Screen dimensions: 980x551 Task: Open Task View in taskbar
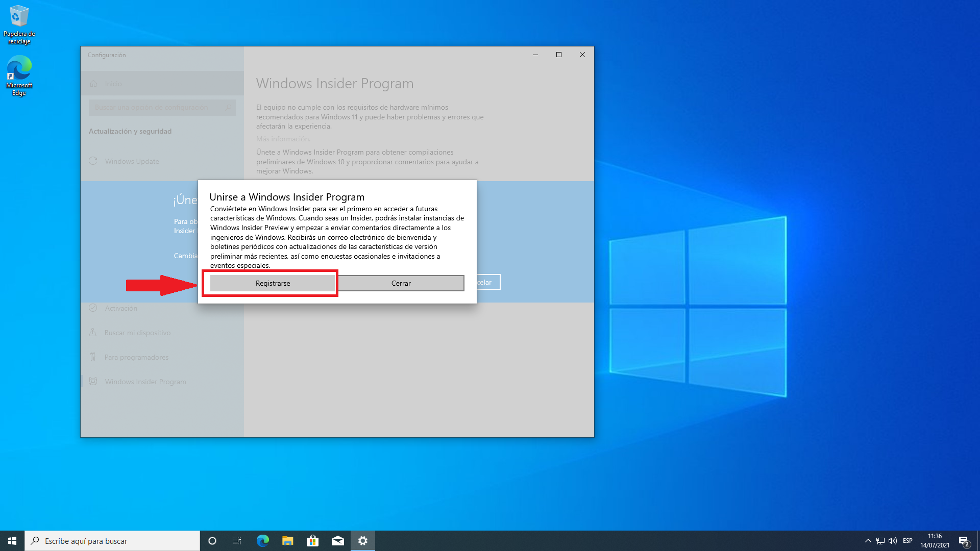pos(237,541)
